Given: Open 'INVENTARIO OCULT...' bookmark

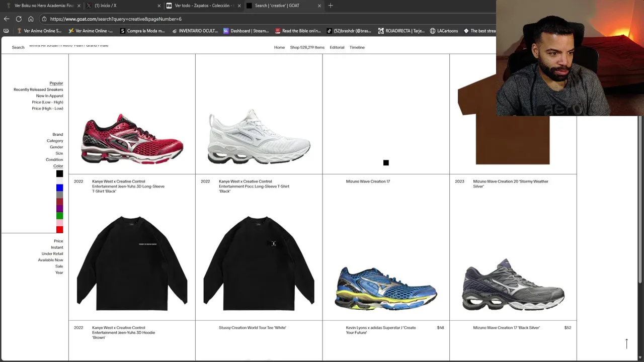Looking at the screenshot, I should click(195, 31).
